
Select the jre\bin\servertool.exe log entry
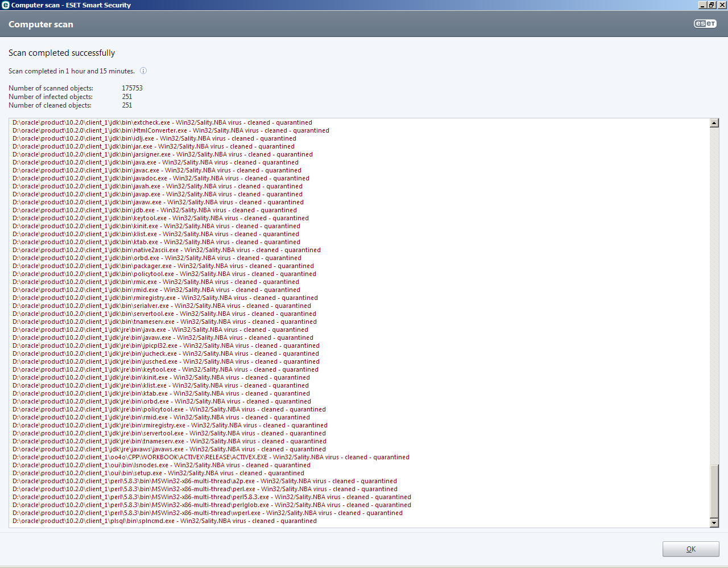click(169, 433)
